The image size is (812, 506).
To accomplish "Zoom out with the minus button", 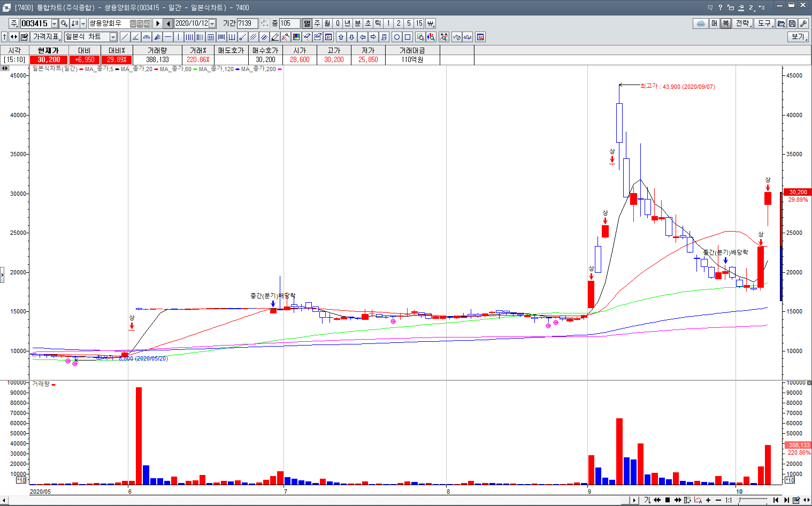I will (718, 500).
